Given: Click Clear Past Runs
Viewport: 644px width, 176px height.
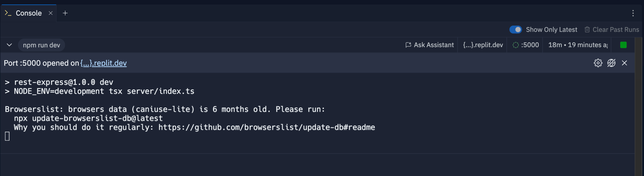Looking at the screenshot, I should coord(612,30).
